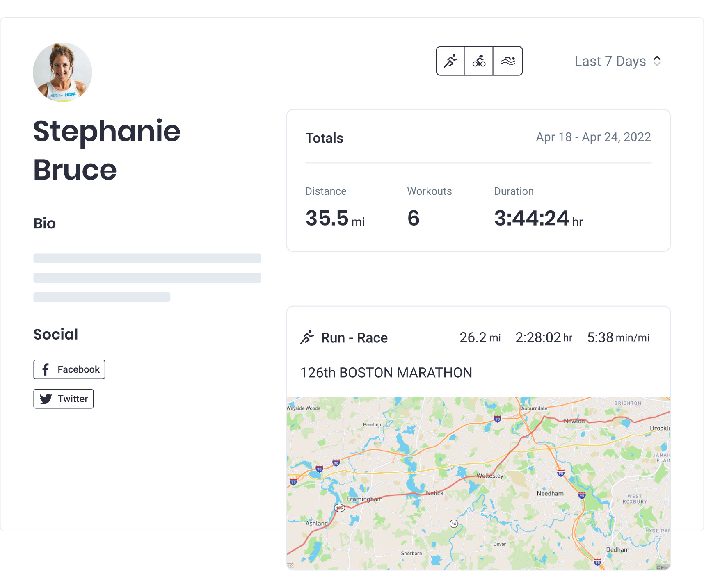
Task: Click the Twitter bird icon
Action: point(46,399)
